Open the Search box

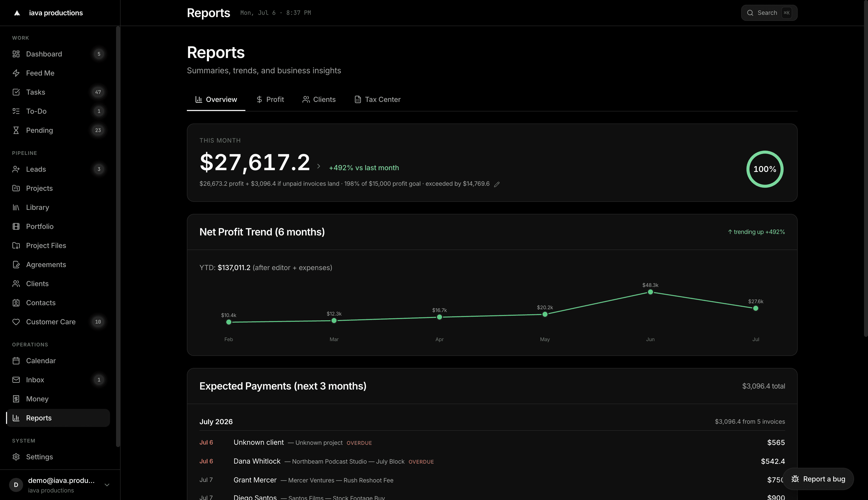tap(769, 13)
